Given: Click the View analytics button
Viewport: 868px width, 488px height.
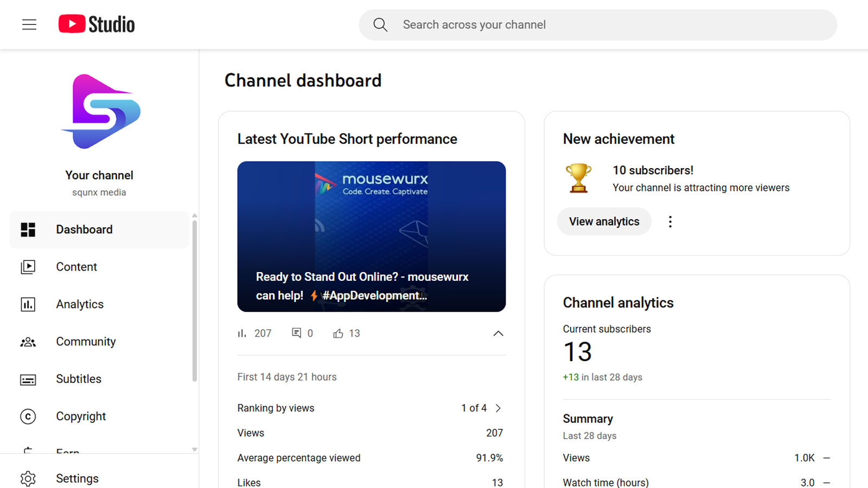Looking at the screenshot, I should coord(604,221).
